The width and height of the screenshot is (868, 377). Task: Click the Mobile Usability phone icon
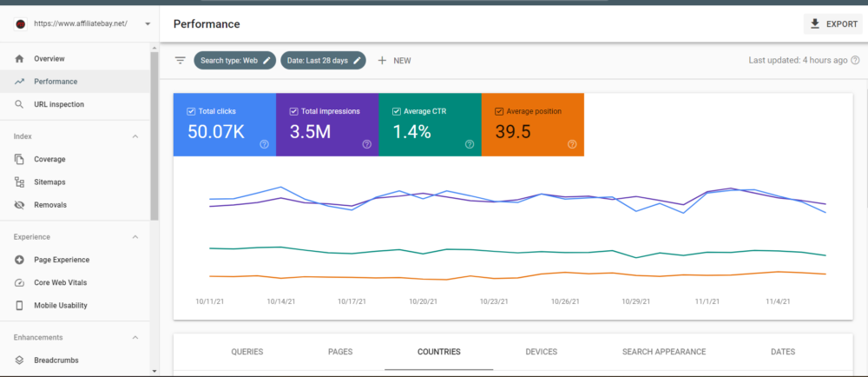19,306
